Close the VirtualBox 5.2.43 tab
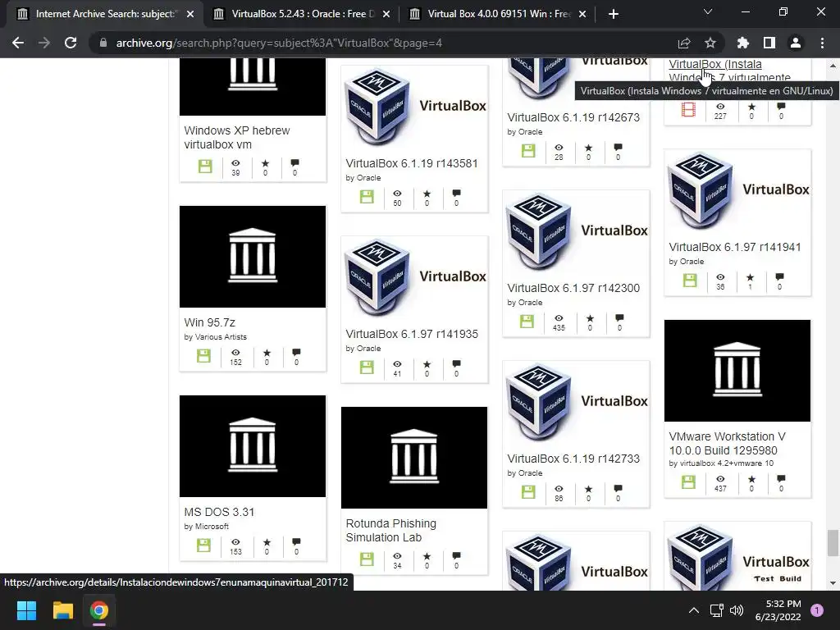This screenshot has height=630, width=840. 386,14
